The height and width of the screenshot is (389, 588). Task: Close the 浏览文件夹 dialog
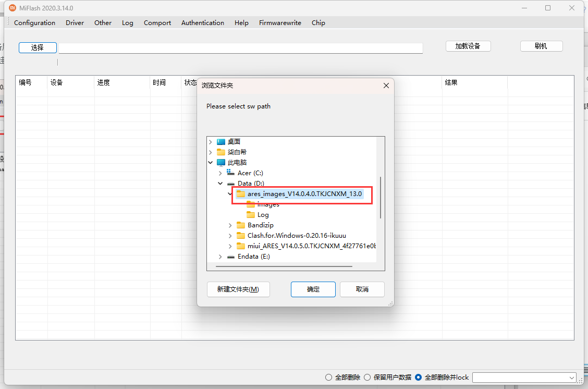tap(386, 86)
